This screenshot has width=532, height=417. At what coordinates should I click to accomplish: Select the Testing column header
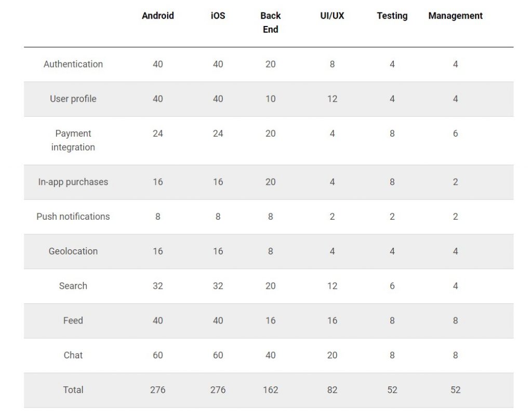(392, 16)
